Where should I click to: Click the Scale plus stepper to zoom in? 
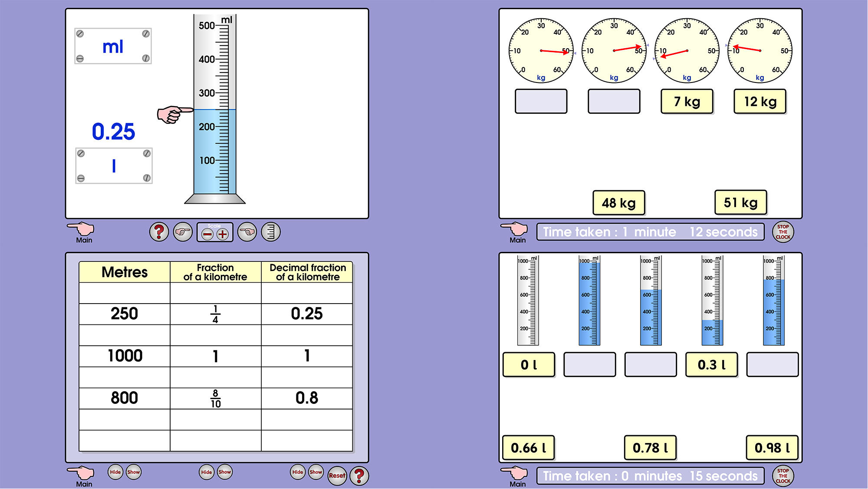point(222,235)
